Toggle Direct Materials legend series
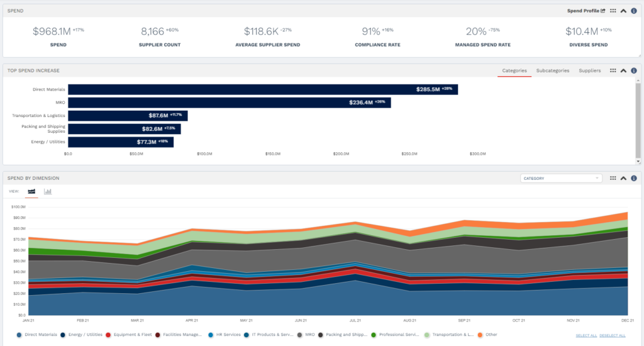This screenshot has height=346, width=644. pyautogui.click(x=37, y=335)
